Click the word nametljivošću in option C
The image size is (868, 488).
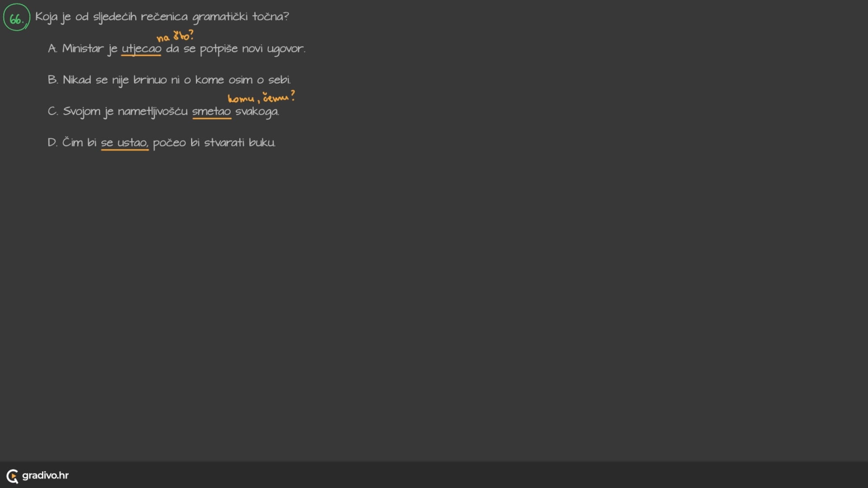(x=152, y=112)
